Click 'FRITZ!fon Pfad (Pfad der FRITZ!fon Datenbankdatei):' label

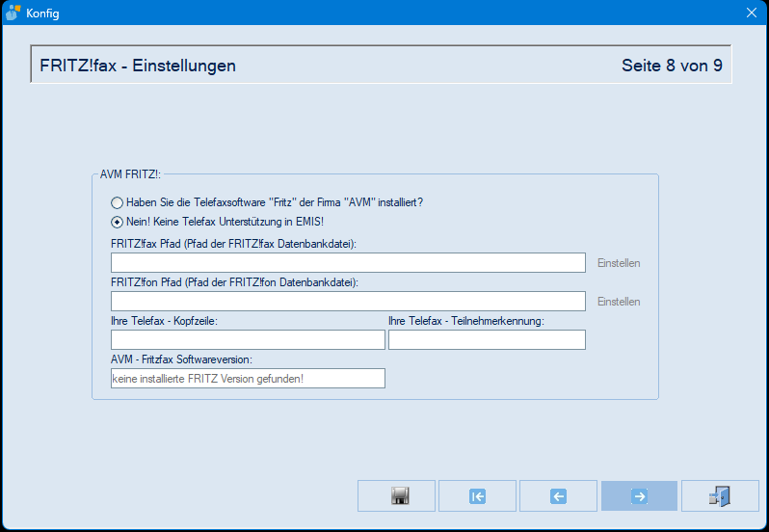pyautogui.click(x=234, y=282)
